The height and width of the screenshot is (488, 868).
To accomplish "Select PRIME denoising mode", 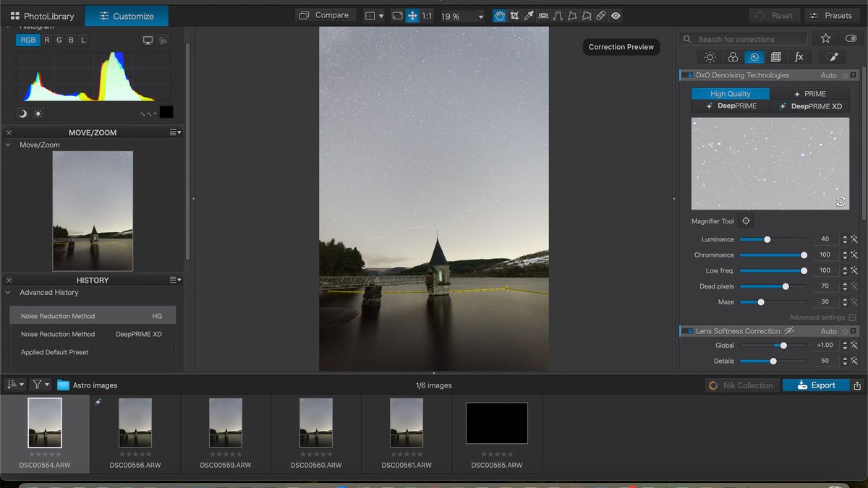I will click(x=809, y=94).
